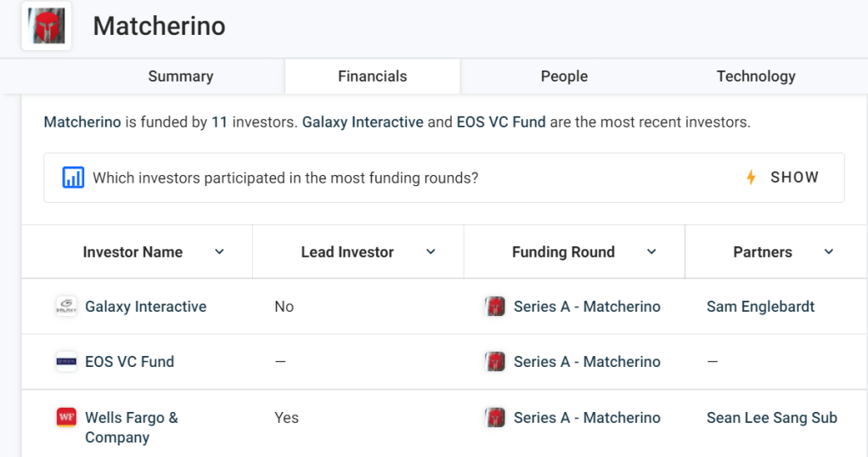This screenshot has width=868, height=457.
Task: Expand the Funding Round column dropdown
Action: (651, 252)
